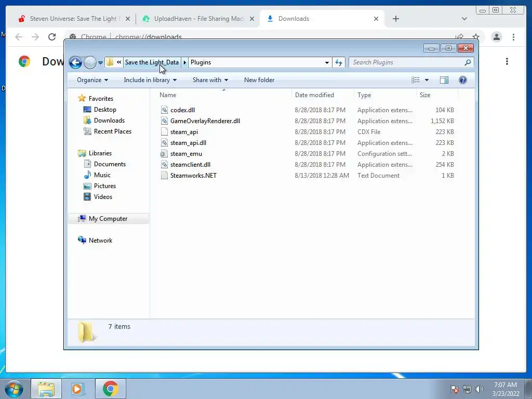Open Chrome three-dot main menu
This screenshot has width=532, height=399.
pos(513,37)
